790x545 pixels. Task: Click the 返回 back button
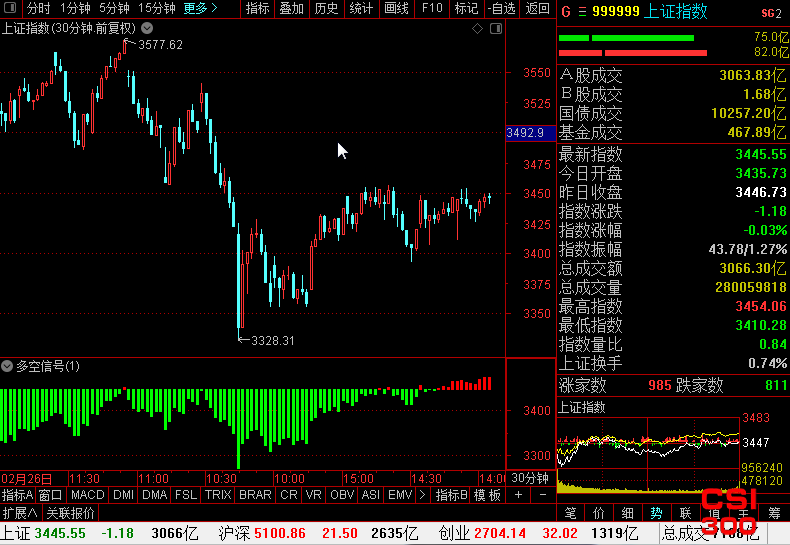(x=538, y=8)
